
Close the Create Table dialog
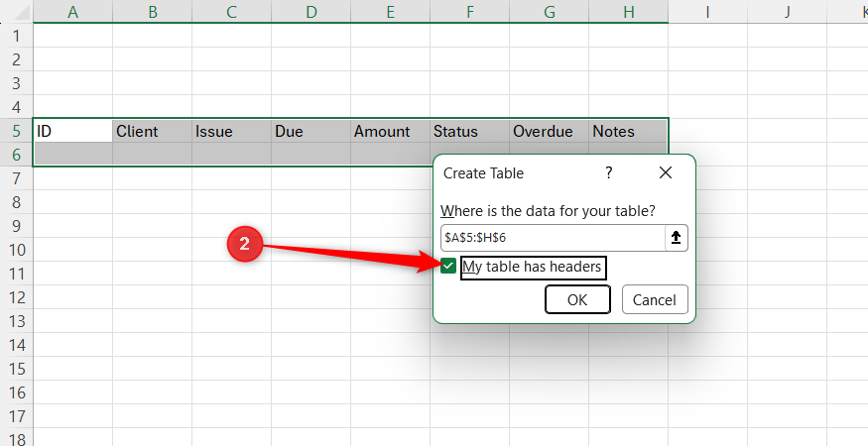(x=666, y=172)
